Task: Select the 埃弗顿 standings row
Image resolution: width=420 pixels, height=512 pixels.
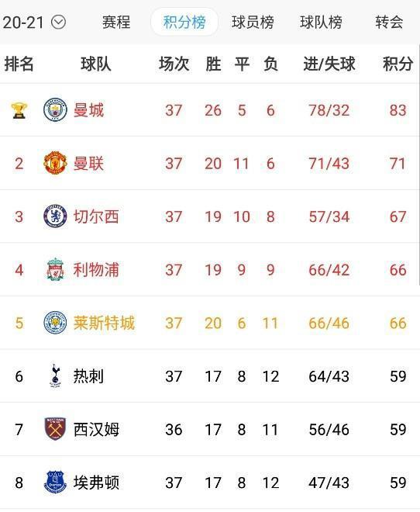Action: pyautogui.click(x=210, y=483)
